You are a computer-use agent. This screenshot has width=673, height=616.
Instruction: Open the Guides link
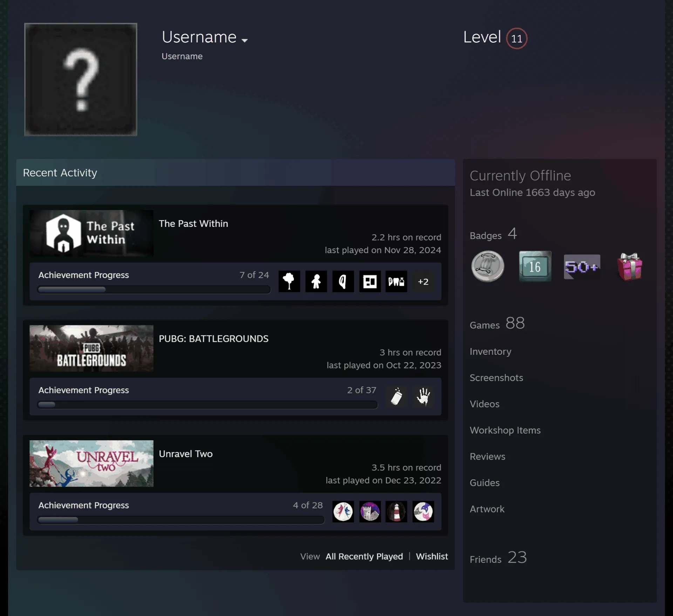484,483
